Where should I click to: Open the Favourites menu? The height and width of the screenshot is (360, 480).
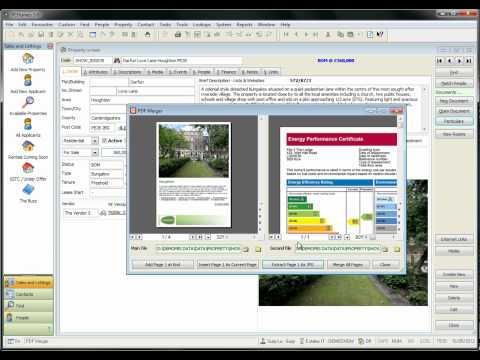tap(42, 25)
